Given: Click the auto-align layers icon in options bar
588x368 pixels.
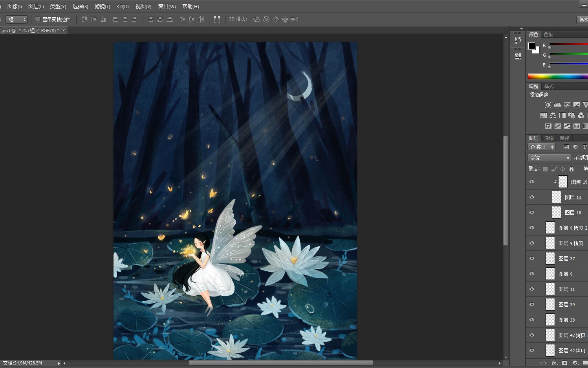Looking at the screenshot, I should pos(217,19).
